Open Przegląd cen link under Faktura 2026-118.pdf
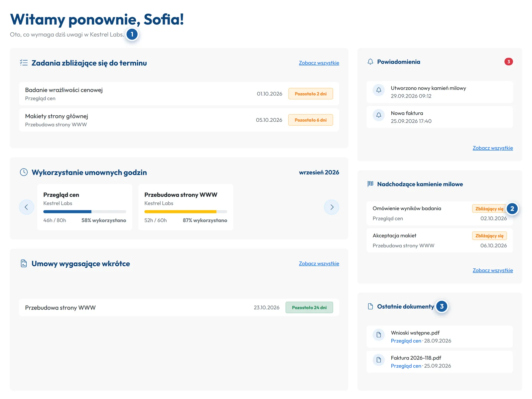 (x=406, y=366)
